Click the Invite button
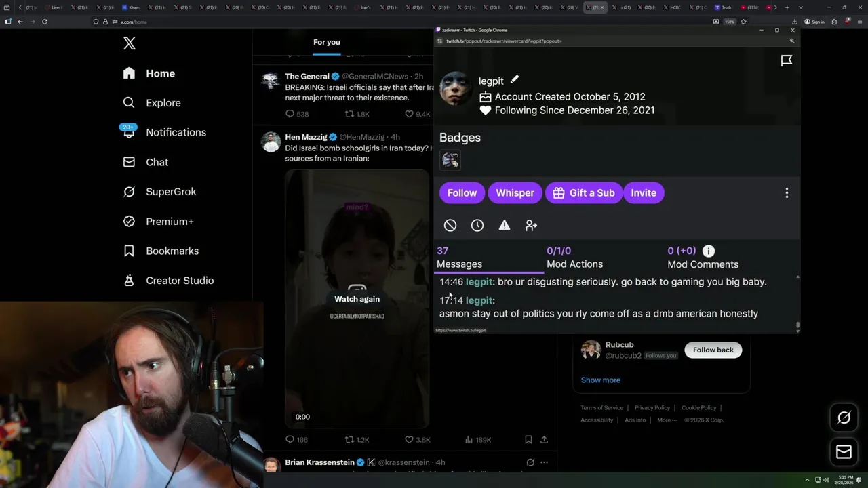Image resolution: width=868 pixels, height=488 pixels. [x=644, y=192]
